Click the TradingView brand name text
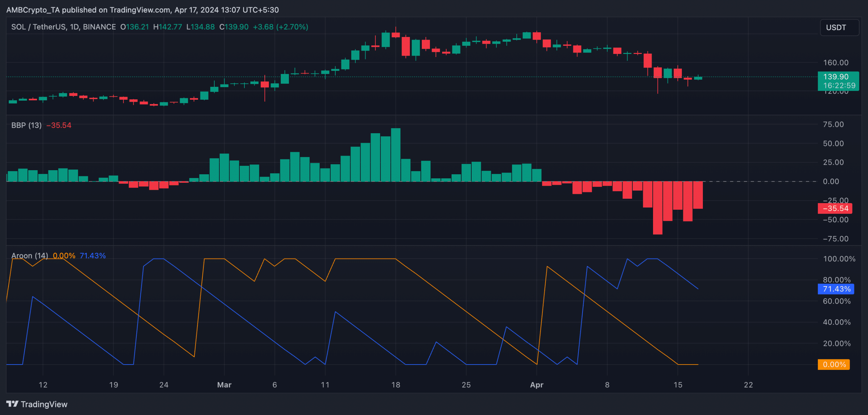Screen dimensions: 868x415 tap(44, 404)
